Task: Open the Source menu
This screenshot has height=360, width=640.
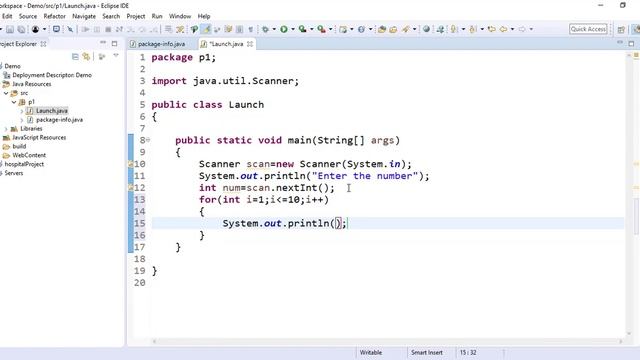Action: click(x=28, y=16)
